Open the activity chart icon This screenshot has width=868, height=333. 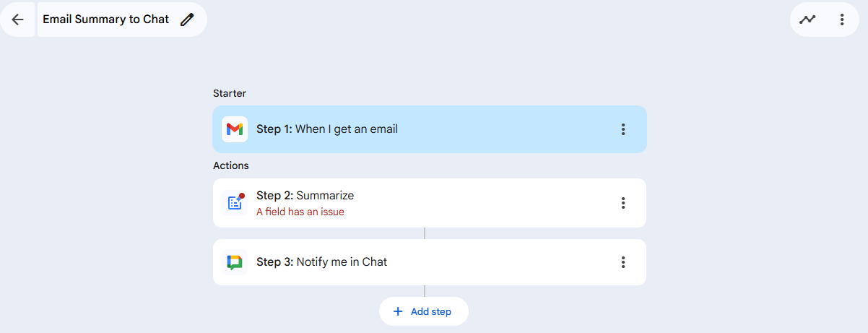pyautogui.click(x=807, y=20)
